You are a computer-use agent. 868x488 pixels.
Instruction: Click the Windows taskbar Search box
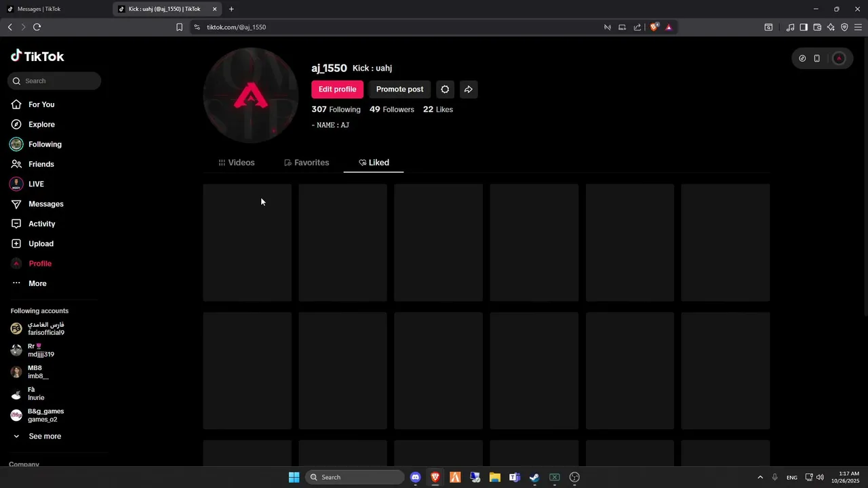355,477
